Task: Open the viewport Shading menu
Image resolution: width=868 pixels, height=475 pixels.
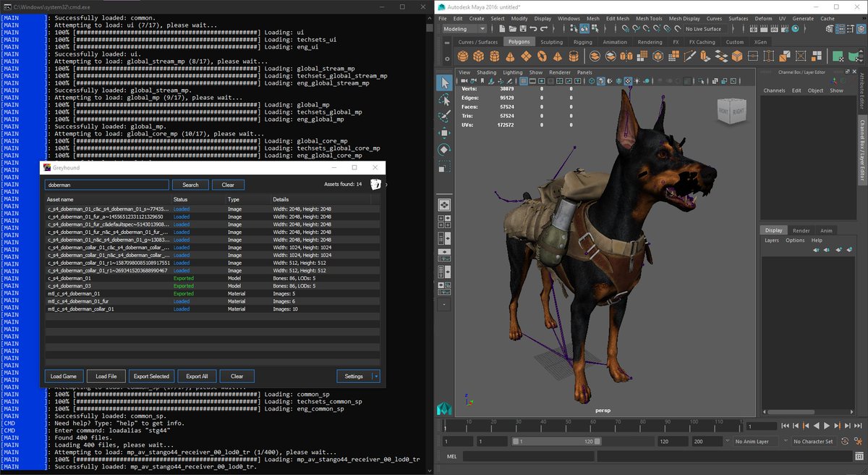Action: [x=486, y=72]
